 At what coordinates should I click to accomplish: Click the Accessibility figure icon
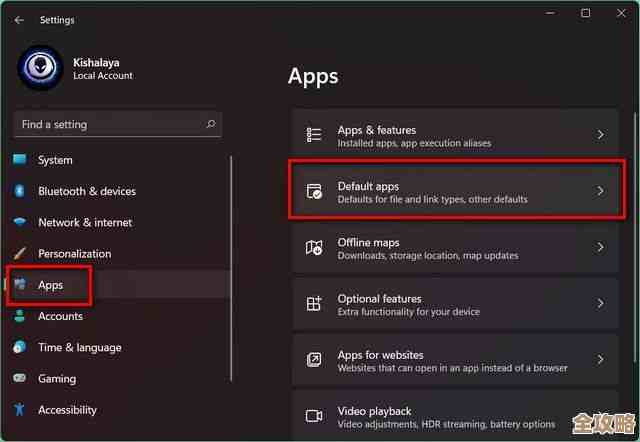click(x=19, y=409)
